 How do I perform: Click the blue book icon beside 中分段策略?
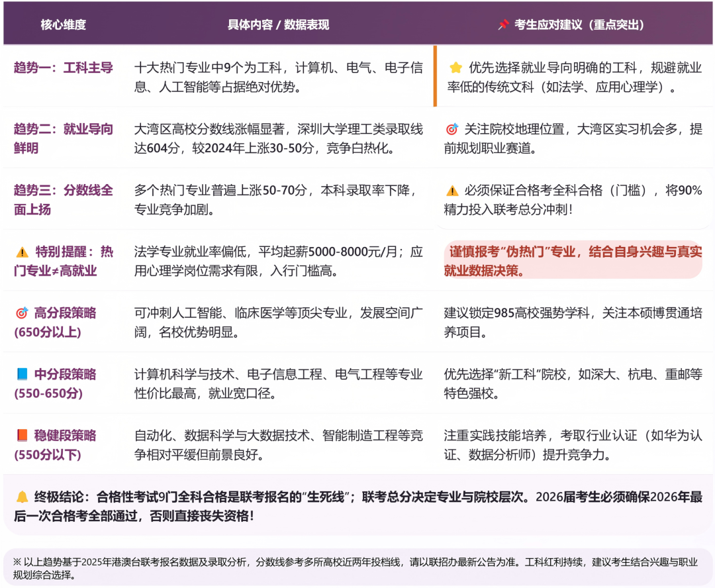(22, 374)
